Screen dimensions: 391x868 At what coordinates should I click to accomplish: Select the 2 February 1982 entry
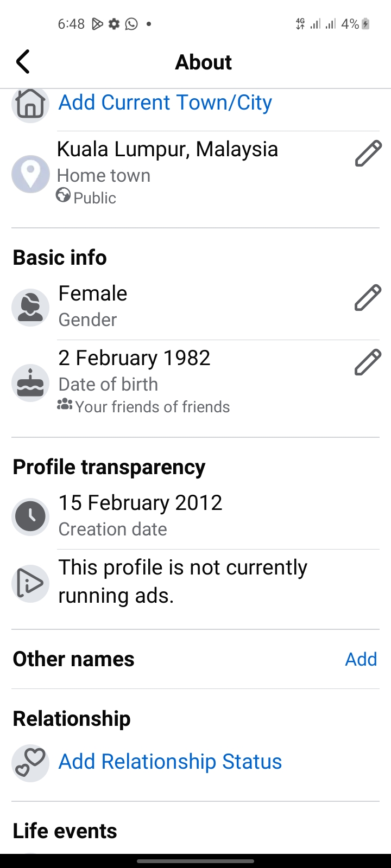[134, 358]
